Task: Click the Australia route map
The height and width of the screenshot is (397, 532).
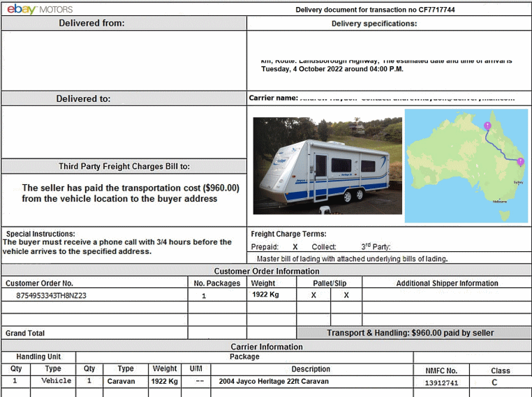Action: (x=466, y=165)
